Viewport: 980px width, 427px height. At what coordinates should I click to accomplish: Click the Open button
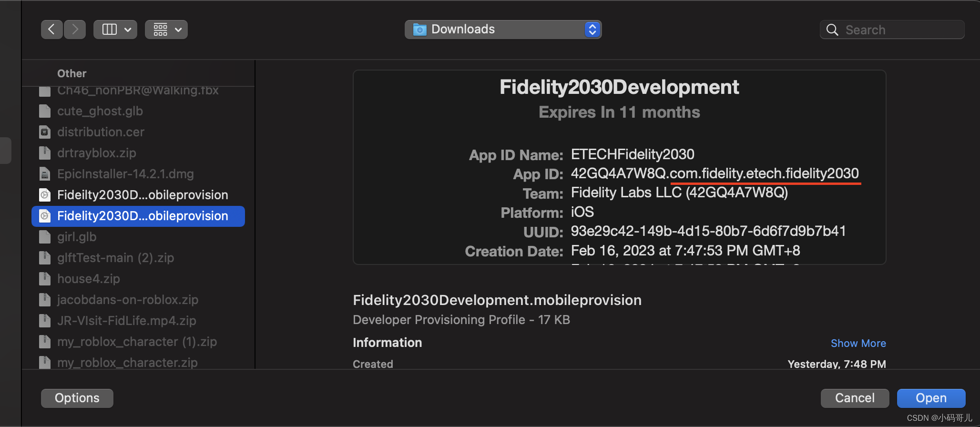931,398
